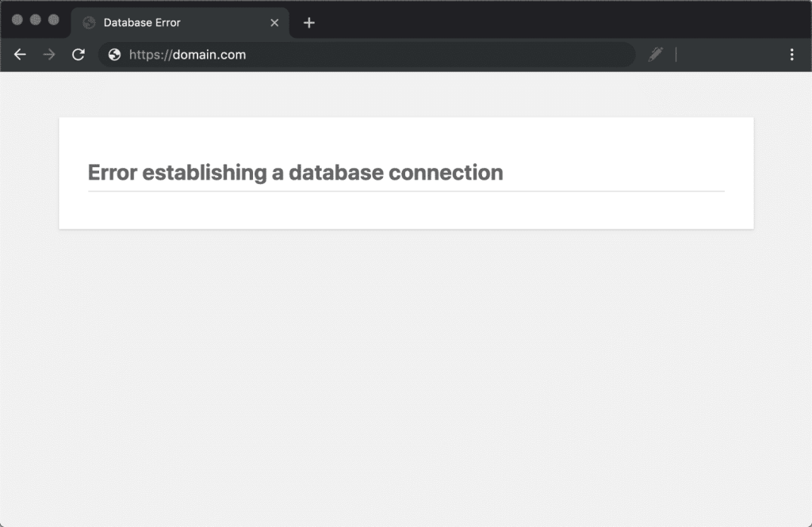The image size is (812, 527).
Task: Click the vertical separator beside the extension icon
Action: [676, 55]
